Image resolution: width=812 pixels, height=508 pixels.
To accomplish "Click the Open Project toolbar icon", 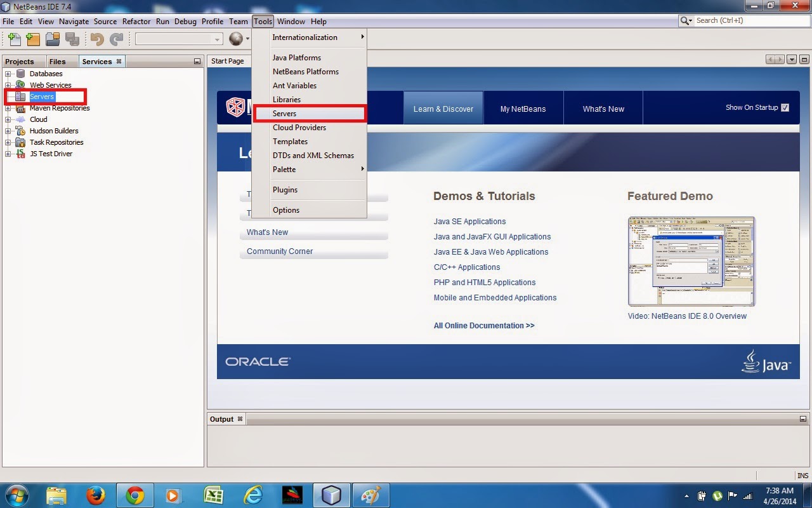I will click(53, 39).
